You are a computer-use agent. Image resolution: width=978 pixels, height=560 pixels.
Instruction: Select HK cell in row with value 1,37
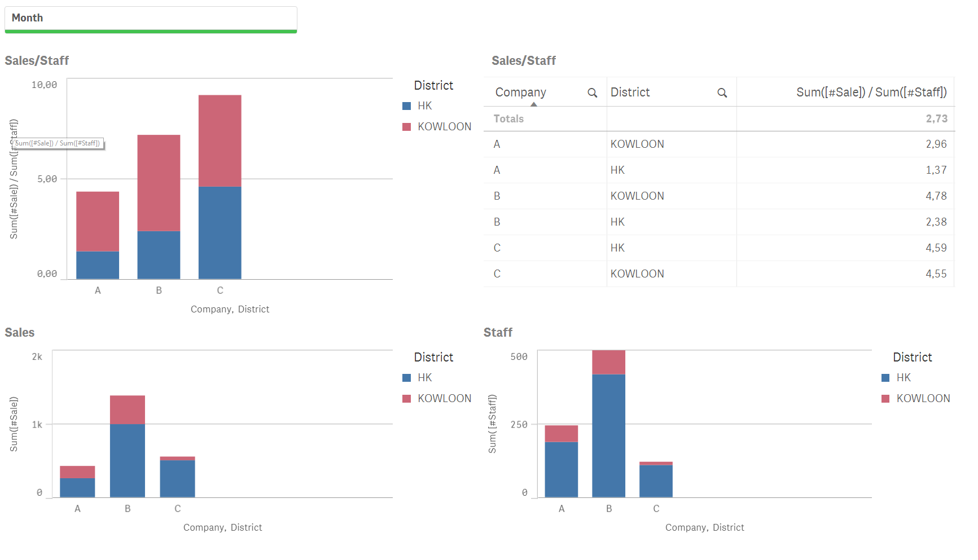[x=671, y=170]
